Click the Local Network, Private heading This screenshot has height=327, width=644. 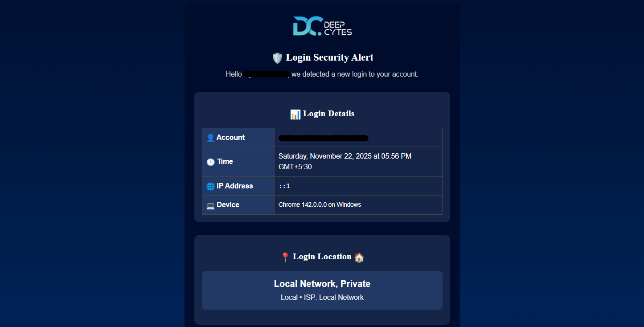click(x=322, y=284)
